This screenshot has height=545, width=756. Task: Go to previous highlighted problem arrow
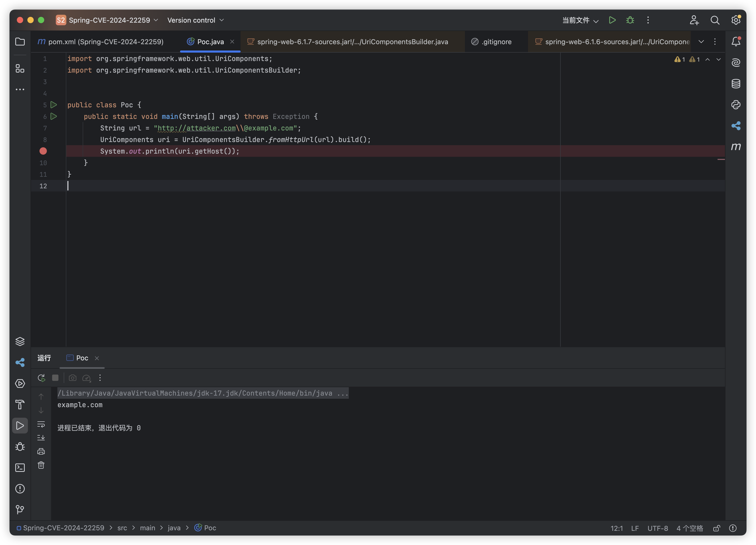(x=707, y=59)
